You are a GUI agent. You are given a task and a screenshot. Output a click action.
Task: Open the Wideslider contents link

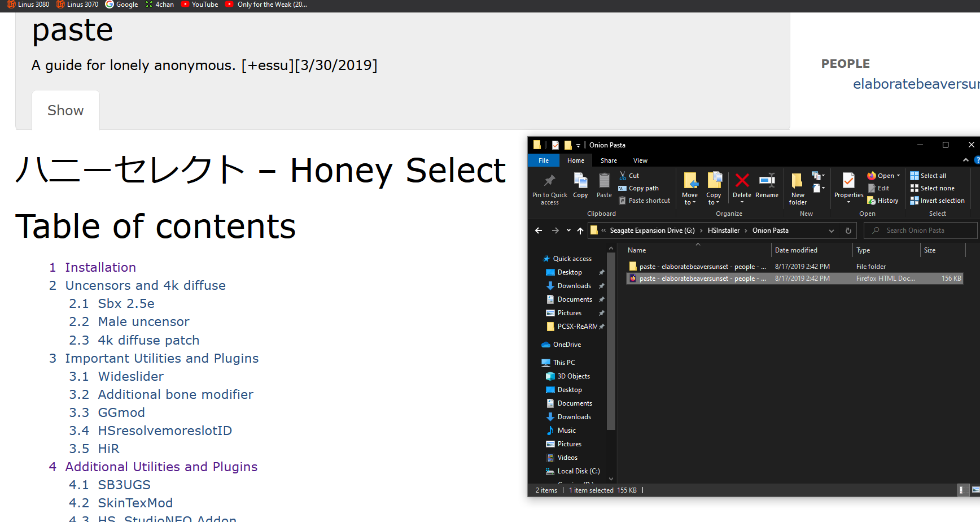point(131,376)
